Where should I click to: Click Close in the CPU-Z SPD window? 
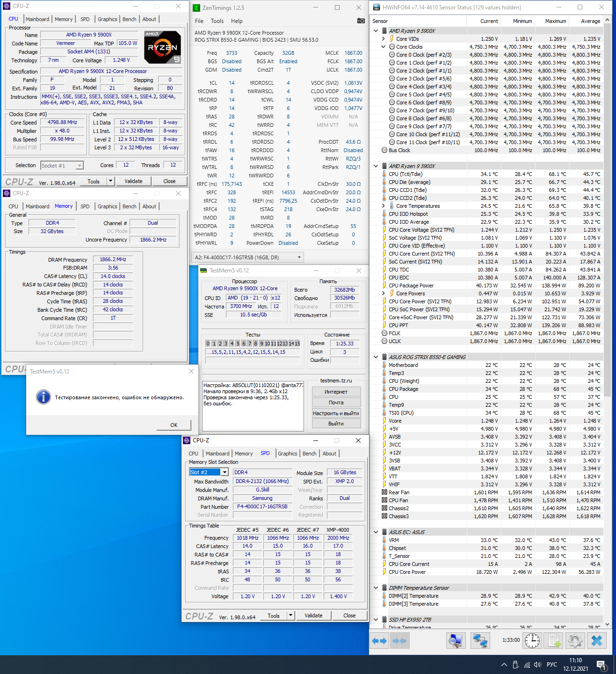[x=349, y=615]
